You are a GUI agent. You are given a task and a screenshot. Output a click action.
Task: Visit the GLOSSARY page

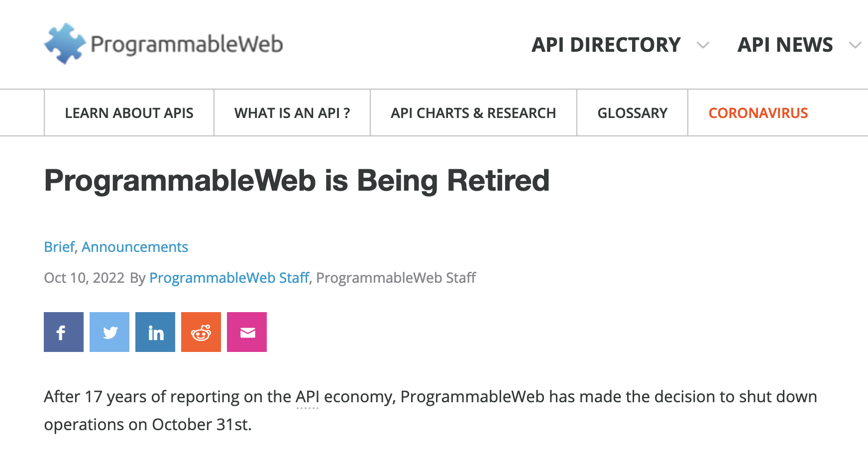632,113
